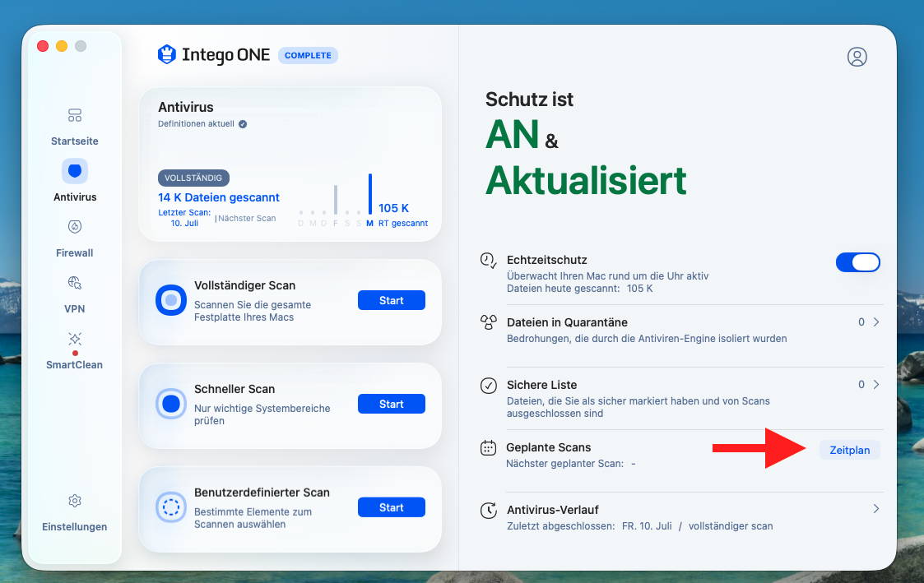This screenshot has width=924, height=583.
Task: Click the COMPLETE plan badge
Action: tap(308, 55)
